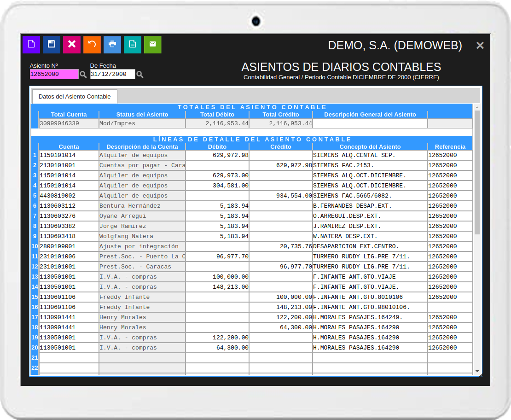
Task: Click debit 122,200.00 in row 19
Action: 217,337
